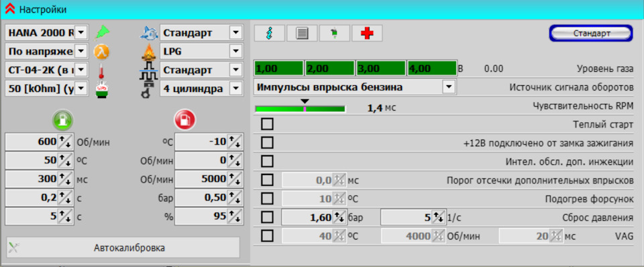Expand the LPG fuel type dropdown
644x267 pixels.
coord(235,52)
